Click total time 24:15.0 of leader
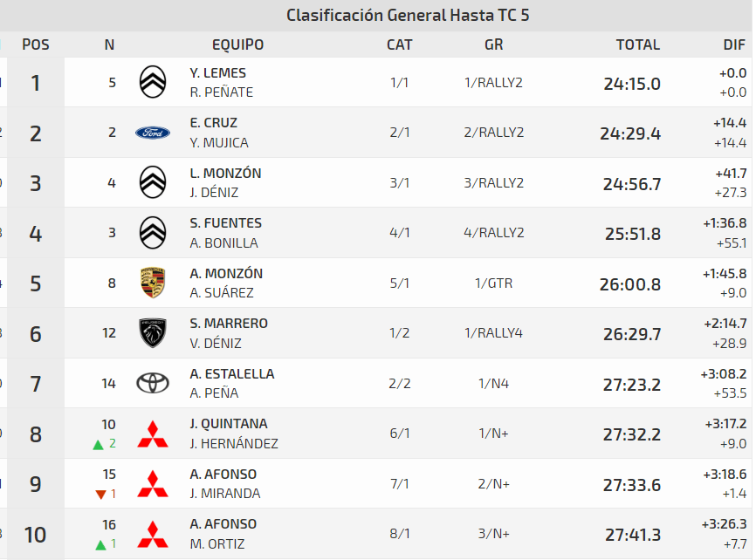 click(x=632, y=84)
